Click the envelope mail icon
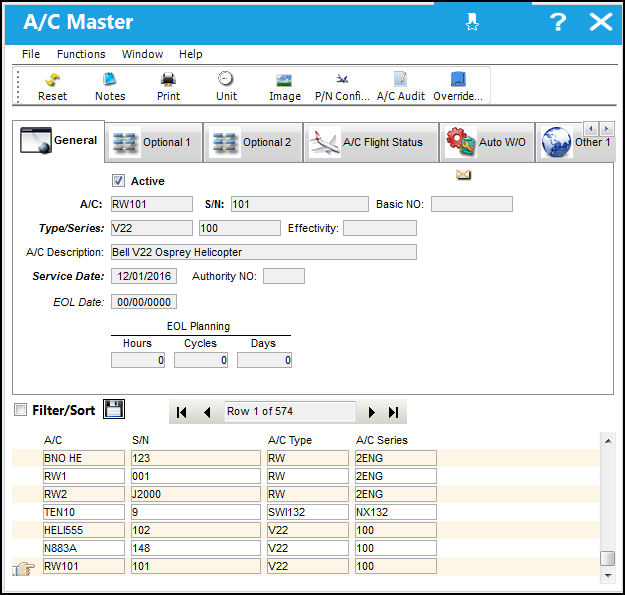The height and width of the screenshot is (595, 625). [x=463, y=175]
